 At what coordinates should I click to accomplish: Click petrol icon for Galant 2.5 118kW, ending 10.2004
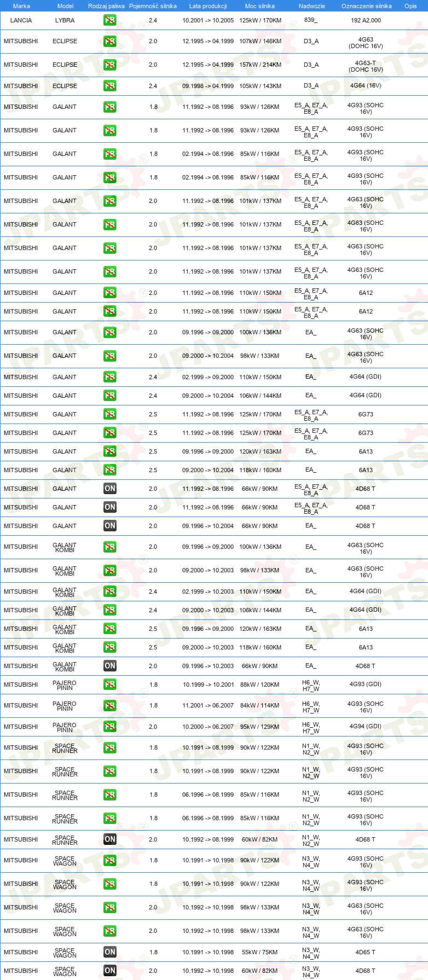click(x=110, y=470)
